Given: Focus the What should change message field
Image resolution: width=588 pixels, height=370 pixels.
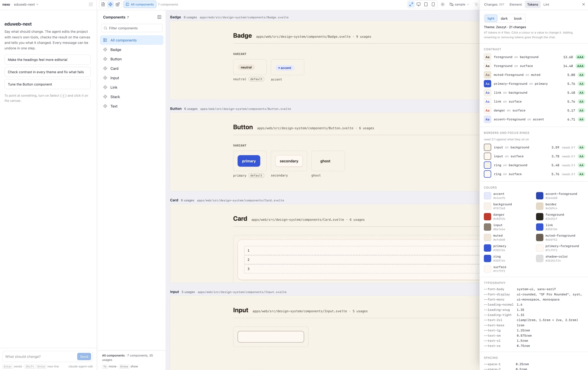Looking at the screenshot, I should (40, 357).
